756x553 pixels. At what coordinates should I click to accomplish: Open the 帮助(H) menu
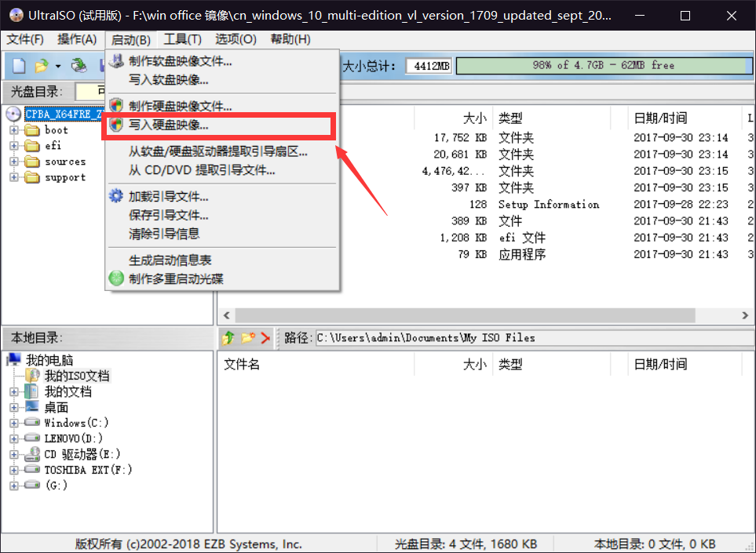(290, 39)
